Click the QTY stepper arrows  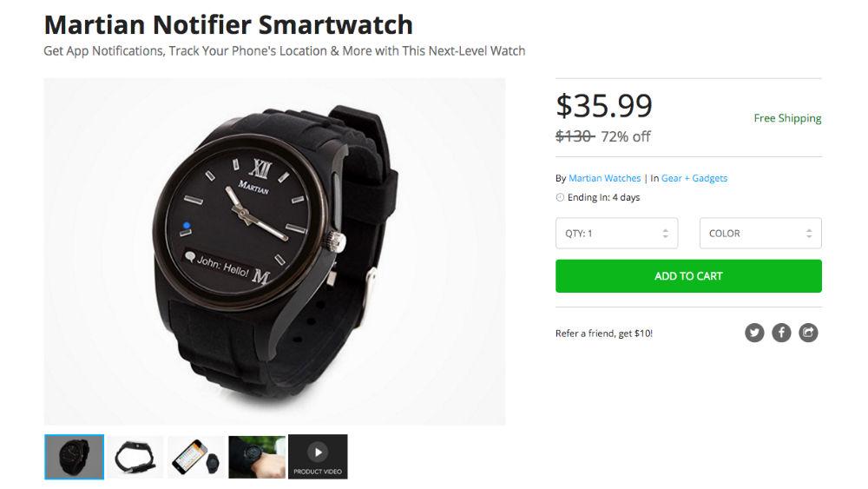pyautogui.click(x=666, y=234)
